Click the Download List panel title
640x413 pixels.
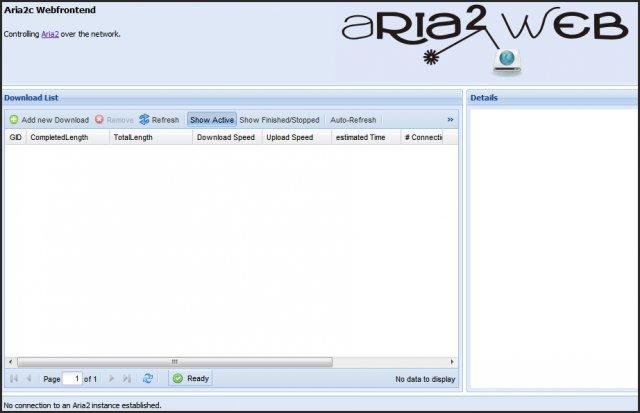pos(31,98)
